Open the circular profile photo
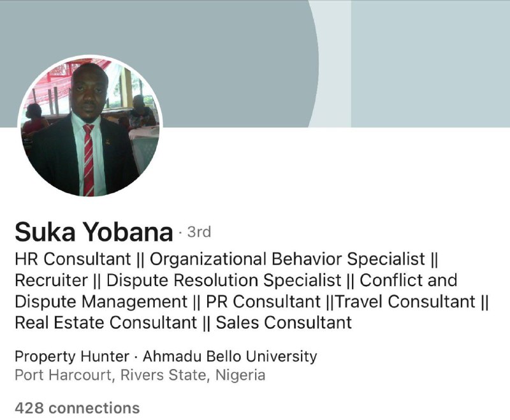The height and width of the screenshot is (420, 510). [x=90, y=126]
